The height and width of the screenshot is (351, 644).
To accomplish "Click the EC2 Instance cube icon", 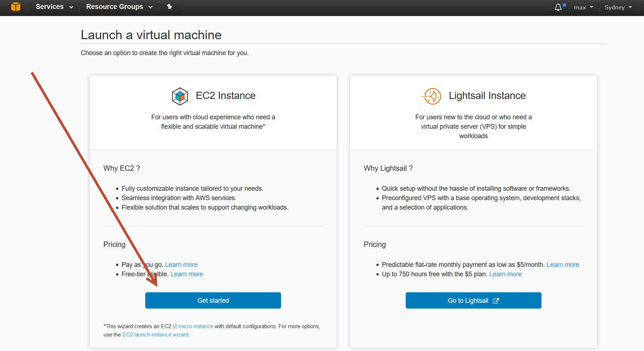I will 180,96.
